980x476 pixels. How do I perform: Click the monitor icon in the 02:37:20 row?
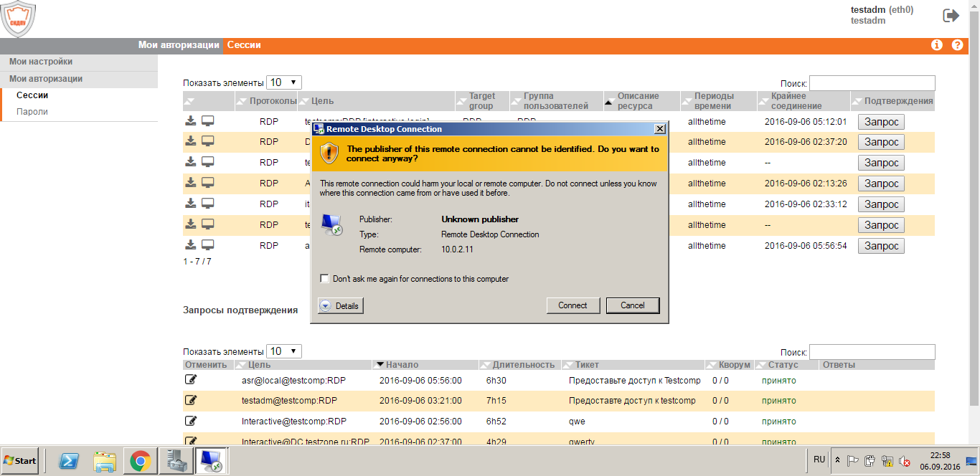click(208, 141)
